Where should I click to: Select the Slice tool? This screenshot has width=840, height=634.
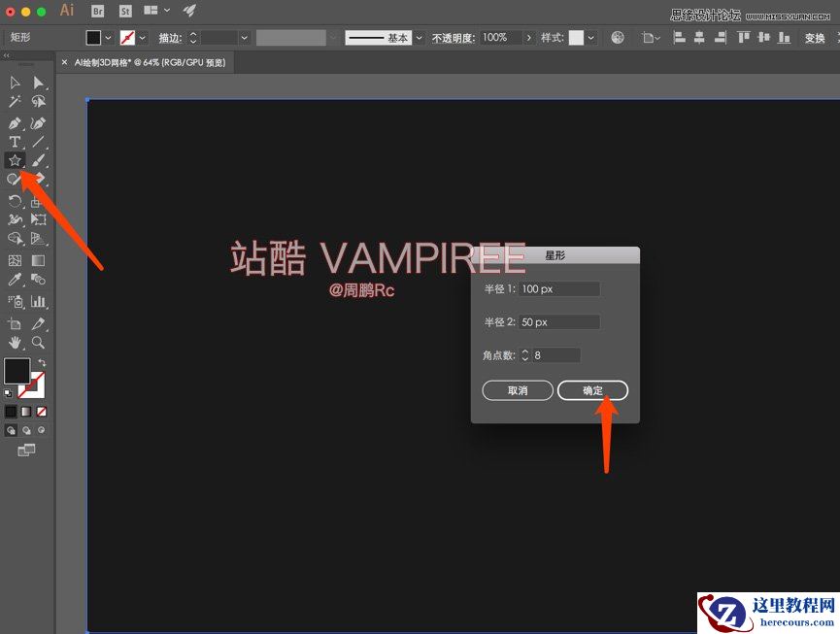click(x=38, y=324)
